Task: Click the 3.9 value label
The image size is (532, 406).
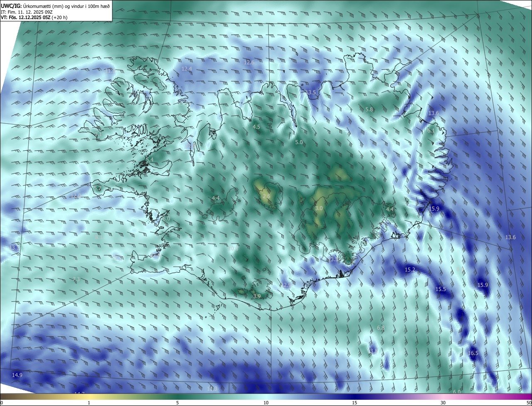Action: click(257, 296)
